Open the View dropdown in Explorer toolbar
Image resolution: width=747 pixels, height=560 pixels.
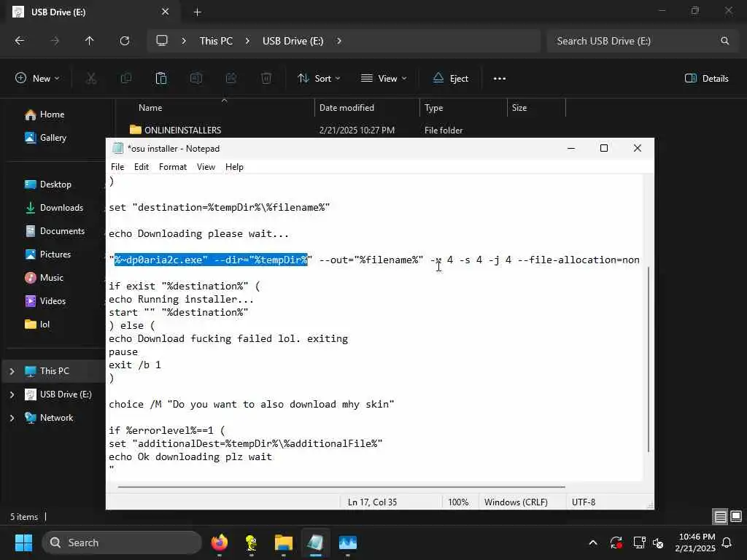point(384,79)
